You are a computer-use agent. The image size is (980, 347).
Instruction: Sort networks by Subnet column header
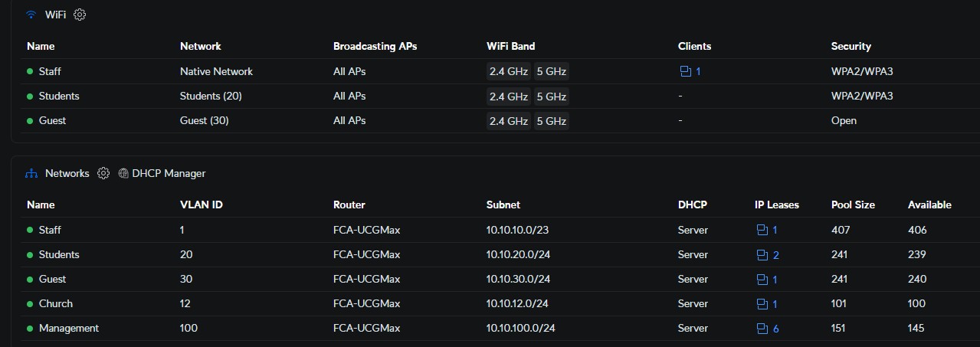(503, 205)
